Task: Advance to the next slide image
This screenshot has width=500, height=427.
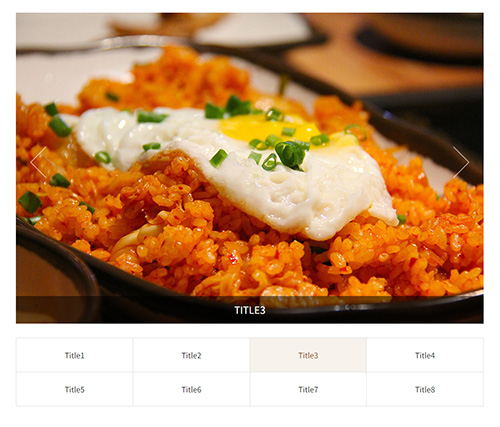Action: [461, 162]
